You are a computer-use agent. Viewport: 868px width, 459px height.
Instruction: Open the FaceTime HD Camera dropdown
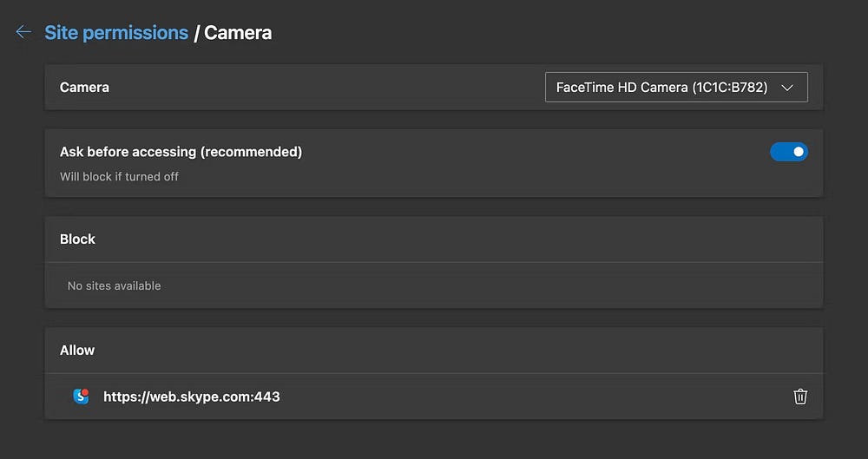pos(676,88)
